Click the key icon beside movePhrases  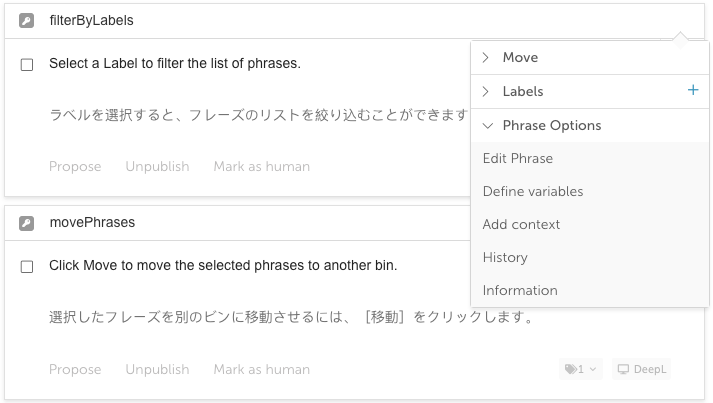(26, 223)
